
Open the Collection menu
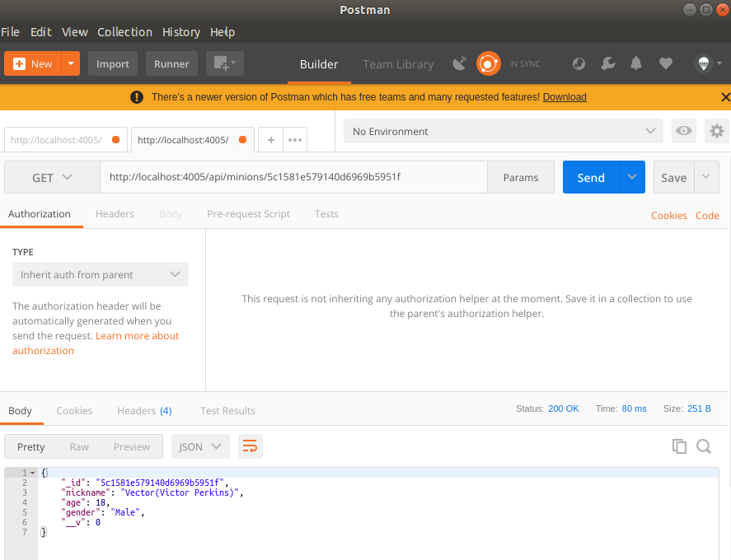(x=124, y=32)
